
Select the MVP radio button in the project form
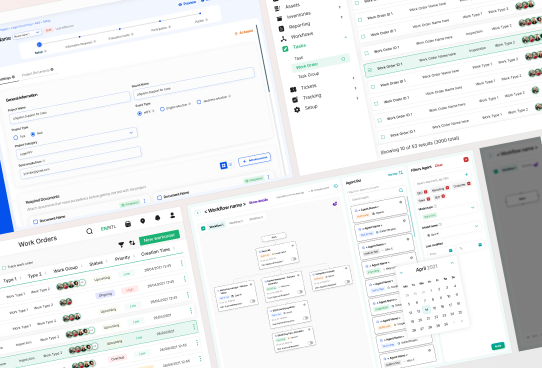[139, 113]
